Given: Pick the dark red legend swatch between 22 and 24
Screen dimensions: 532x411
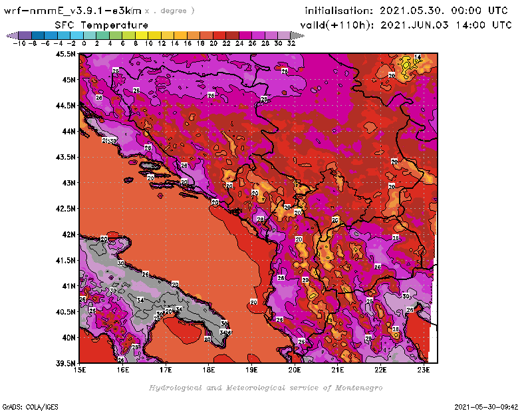Looking at the screenshot, I should tap(232, 35).
